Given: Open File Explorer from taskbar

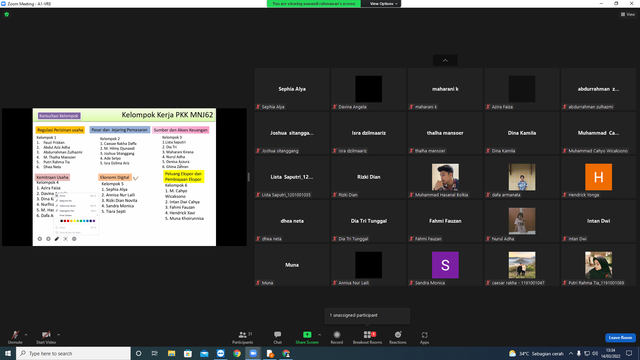Looking at the screenshot, I should click(171, 353).
